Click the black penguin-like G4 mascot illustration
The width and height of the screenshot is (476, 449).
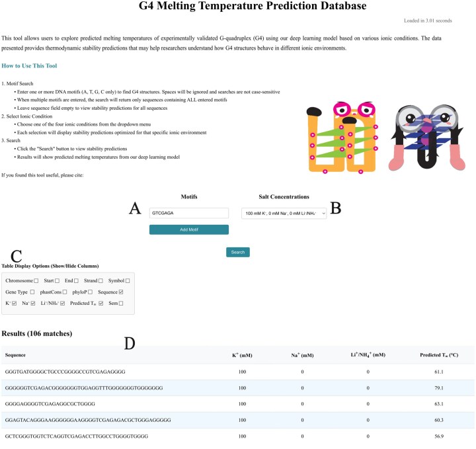click(427, 138)
